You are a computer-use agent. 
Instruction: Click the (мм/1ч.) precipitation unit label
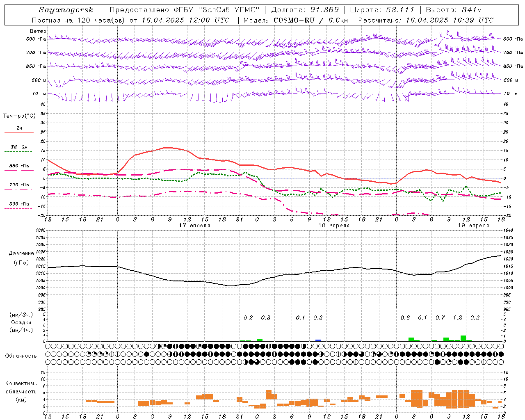(x=21, y=330)
